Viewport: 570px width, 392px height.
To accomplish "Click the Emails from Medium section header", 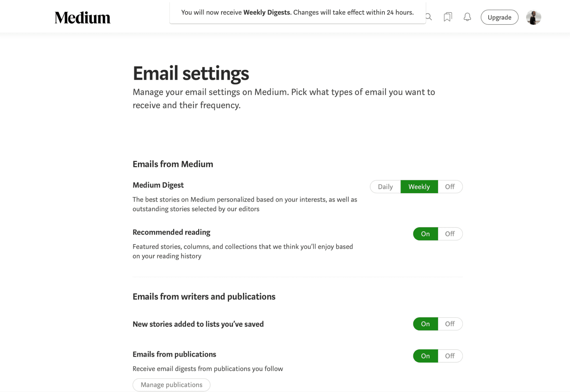I will [x=173, y=164].
